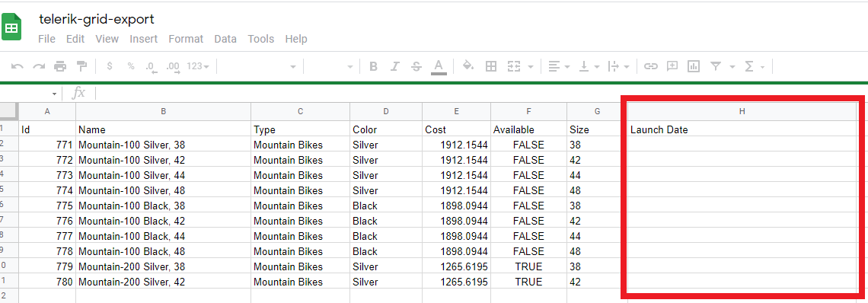Select cell Mountain-200 Silver, 42
This screenshot has height=303, width=868.
163,282
